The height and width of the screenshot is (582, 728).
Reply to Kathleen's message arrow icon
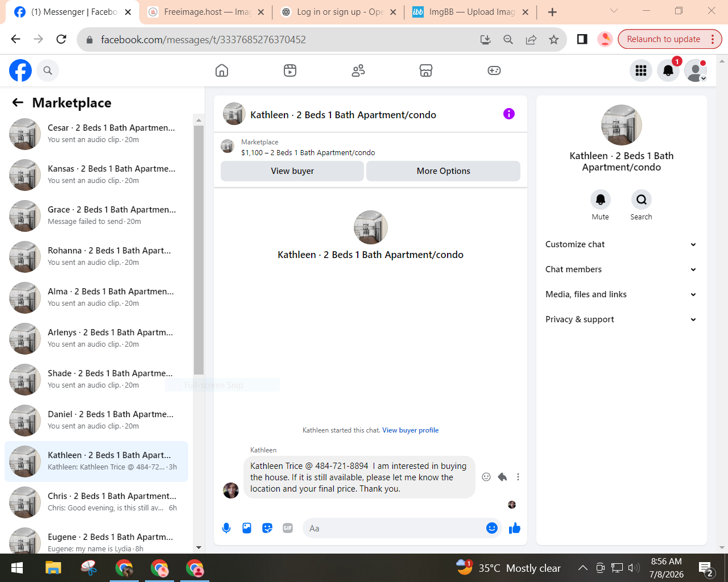[502, 477]
